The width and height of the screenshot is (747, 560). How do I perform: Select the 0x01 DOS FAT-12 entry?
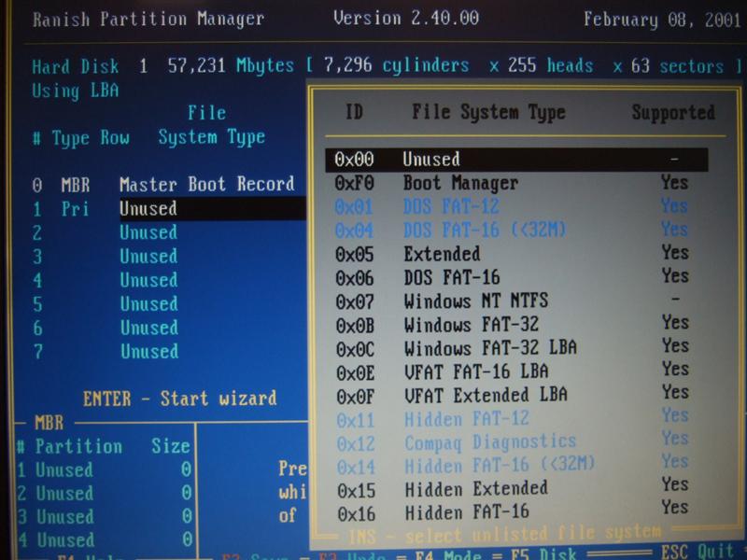pyautogui.click(x=512, y=206)
